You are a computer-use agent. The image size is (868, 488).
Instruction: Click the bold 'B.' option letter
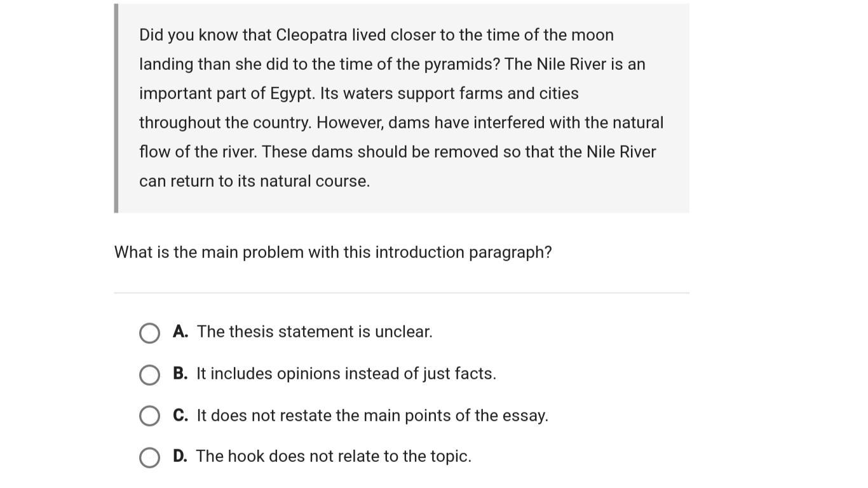point(180,374)
